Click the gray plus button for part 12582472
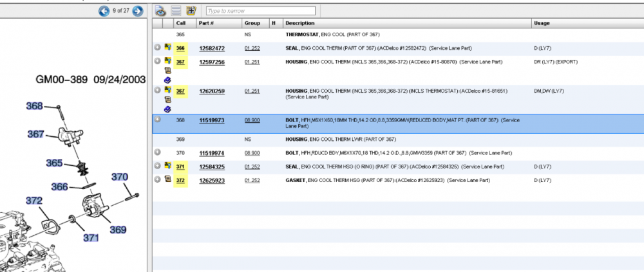This screenshot has width=644, height=272. [x=157, y=48]
